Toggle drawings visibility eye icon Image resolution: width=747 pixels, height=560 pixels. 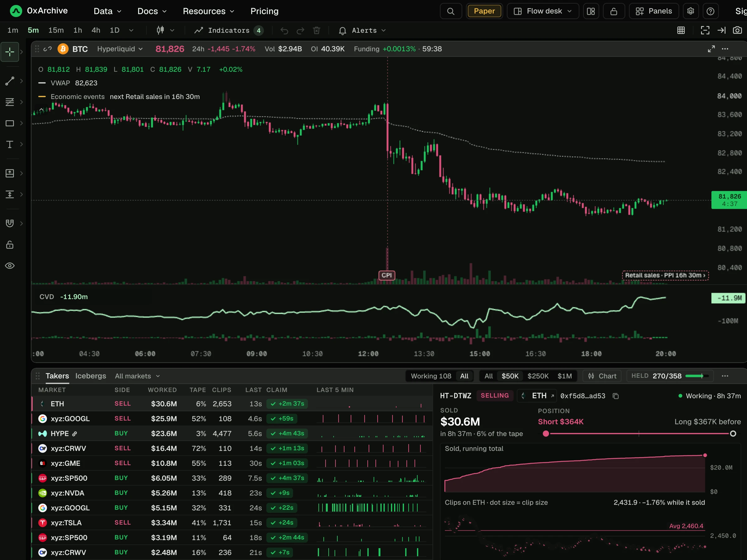coord(10,266)
